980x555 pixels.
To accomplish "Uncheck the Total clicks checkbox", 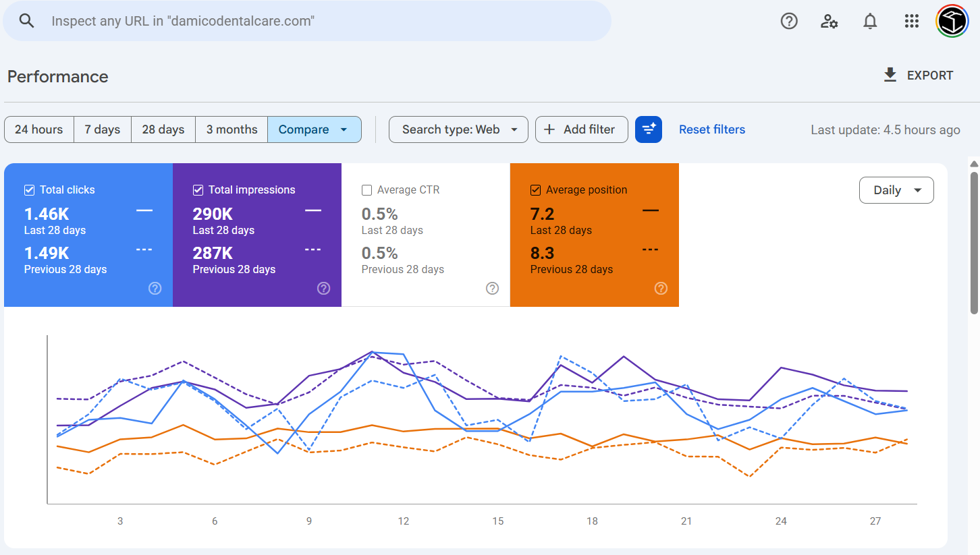I will [x=30, y=190].
